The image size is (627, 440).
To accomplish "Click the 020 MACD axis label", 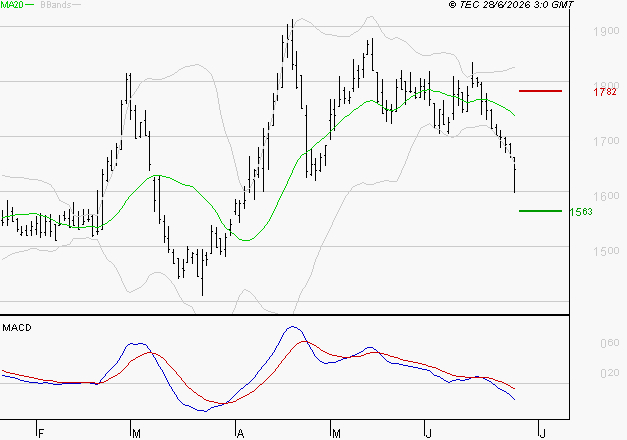I will coord(610,373).
